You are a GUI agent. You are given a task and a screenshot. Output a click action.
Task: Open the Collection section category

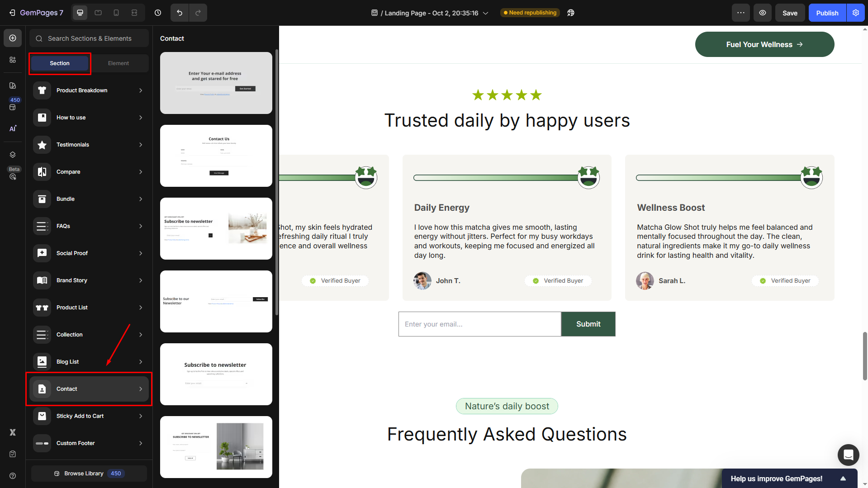89,335
